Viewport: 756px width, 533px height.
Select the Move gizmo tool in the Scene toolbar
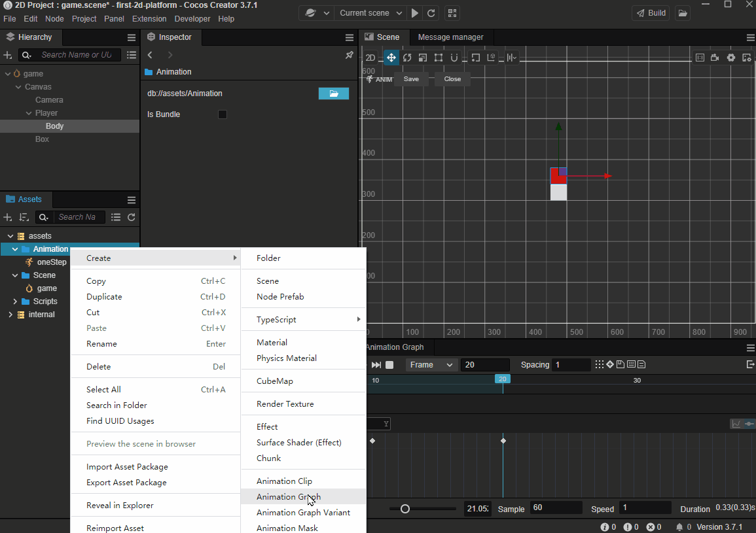(391, 58)
